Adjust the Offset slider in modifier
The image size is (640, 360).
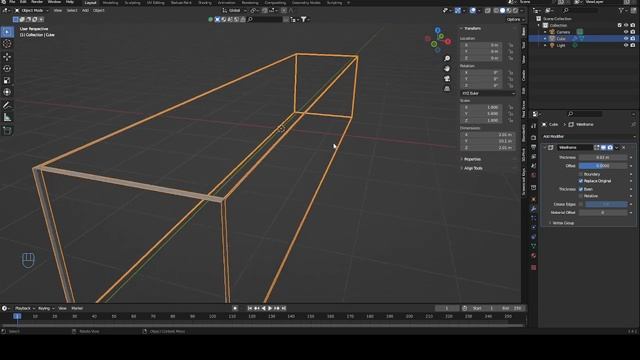(603, 166)
